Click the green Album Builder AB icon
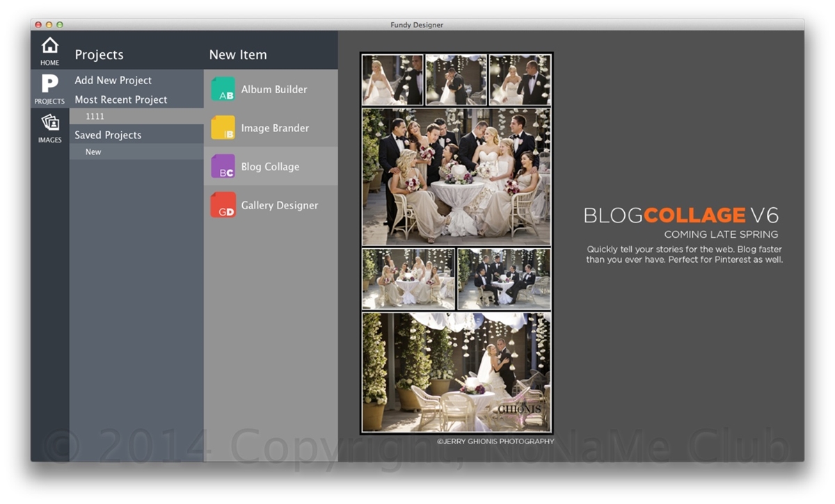 pyautogui.click(x=223, y=90)
